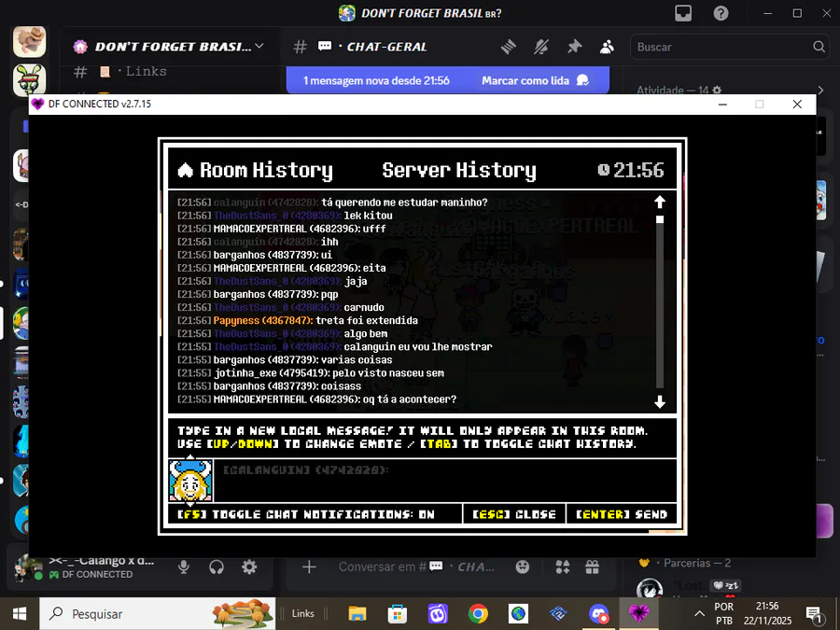Open File Explorer from the taskbar

pyautogui.click(x=357, y=613)
